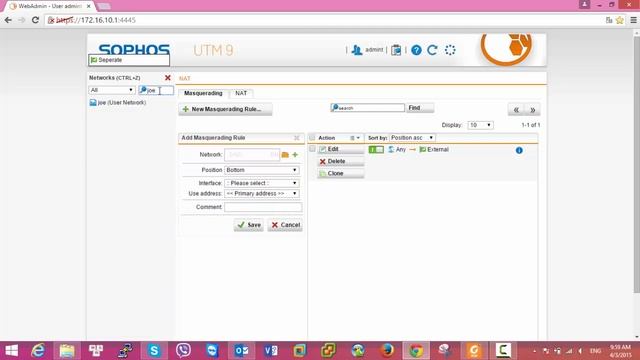Open the blue help question mark icon
Viewport: 640px width, 360px height.
416,50
